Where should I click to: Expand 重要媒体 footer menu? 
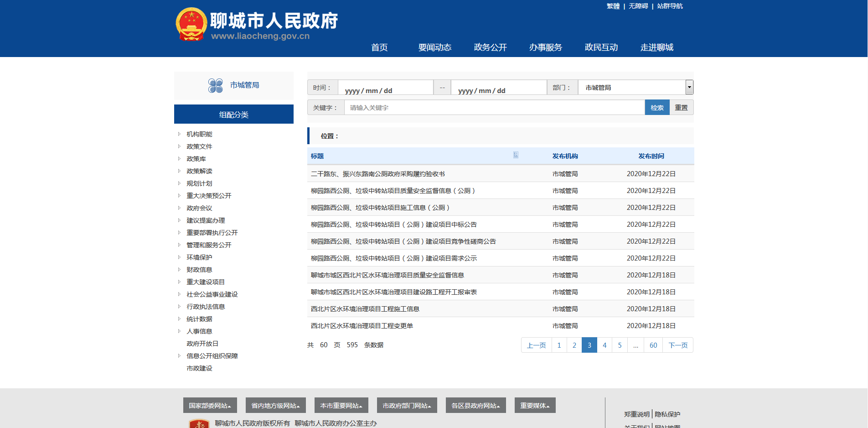(535, 405)
